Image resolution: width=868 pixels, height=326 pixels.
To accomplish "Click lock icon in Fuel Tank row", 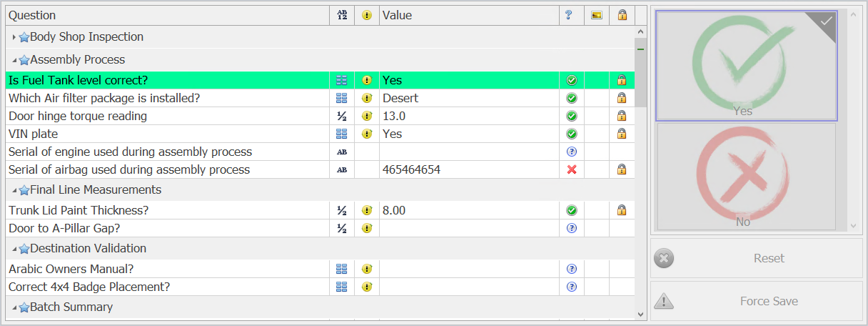I will coord(621,80).
